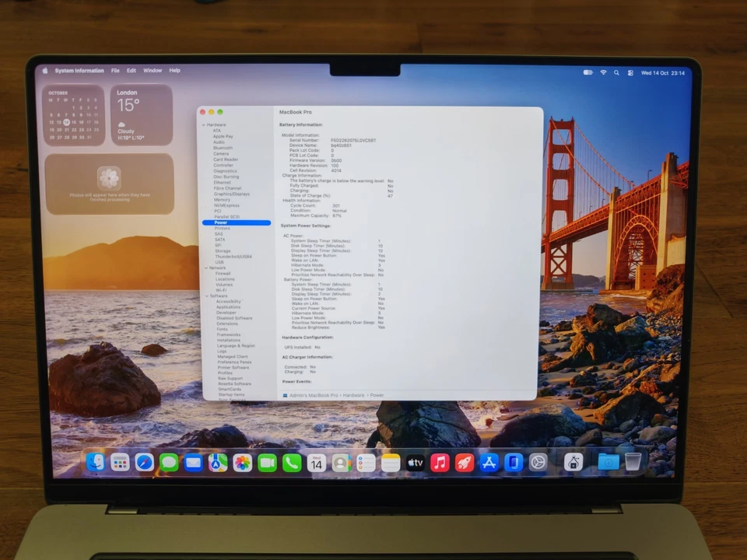The width and height of the screenshot is (747, 560).
Task: Open the October calendar widget
Action: point(73,115)
